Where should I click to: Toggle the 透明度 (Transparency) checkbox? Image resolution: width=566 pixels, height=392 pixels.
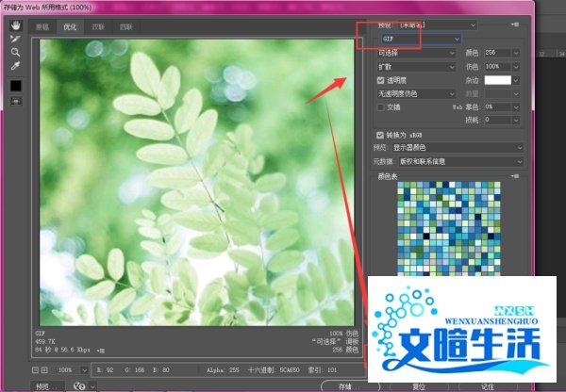pyautogui.click(x=380, y=80)
